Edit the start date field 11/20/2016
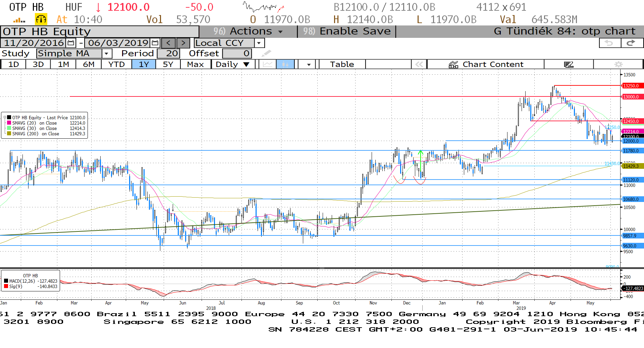Image resolution: width=644 pixels, height=348 pixels. [x=34, y=43]
